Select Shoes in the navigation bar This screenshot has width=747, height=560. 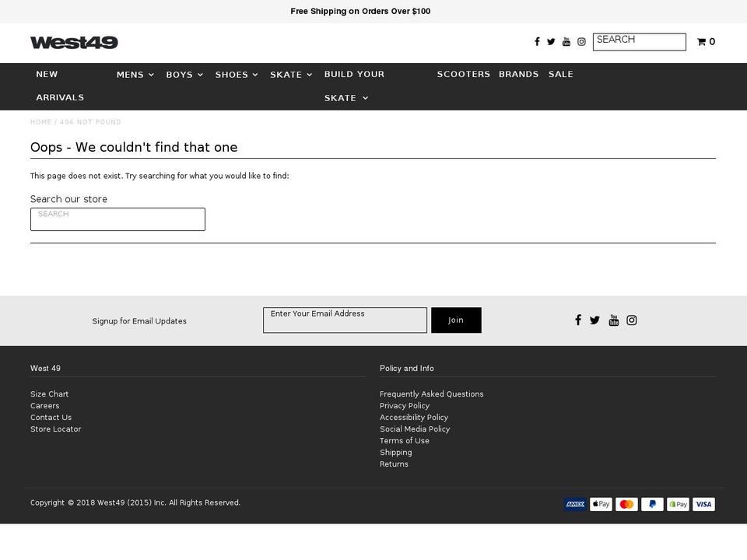(x=232, y=75)
